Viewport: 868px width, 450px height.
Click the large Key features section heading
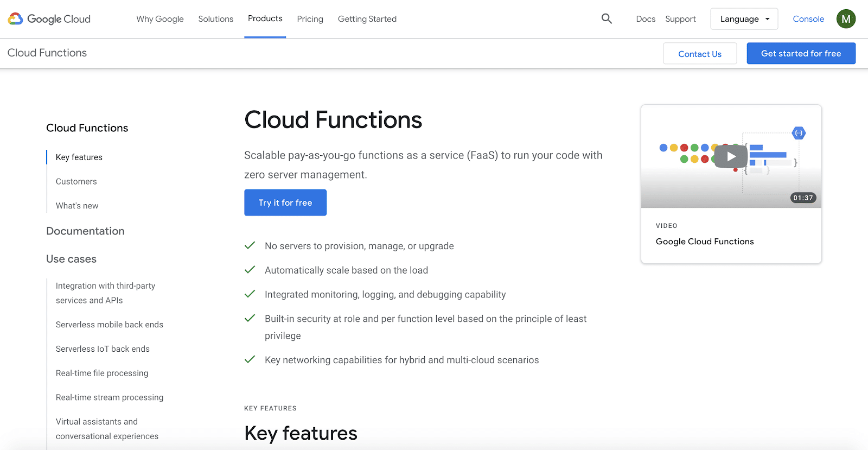301,433
